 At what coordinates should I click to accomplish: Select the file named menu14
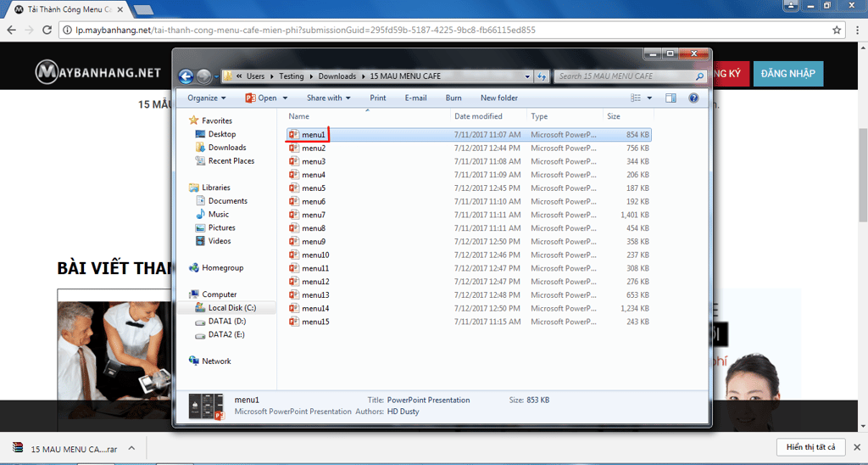[x=315, y=308]
